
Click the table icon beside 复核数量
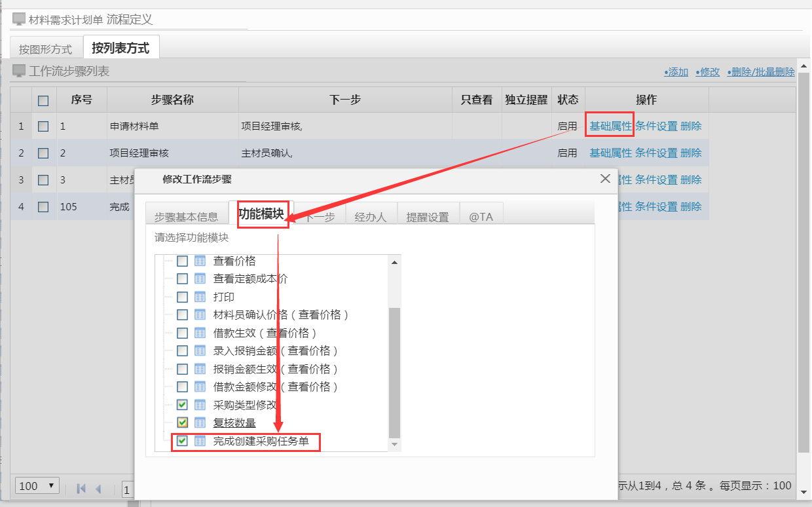click(200, 423)
